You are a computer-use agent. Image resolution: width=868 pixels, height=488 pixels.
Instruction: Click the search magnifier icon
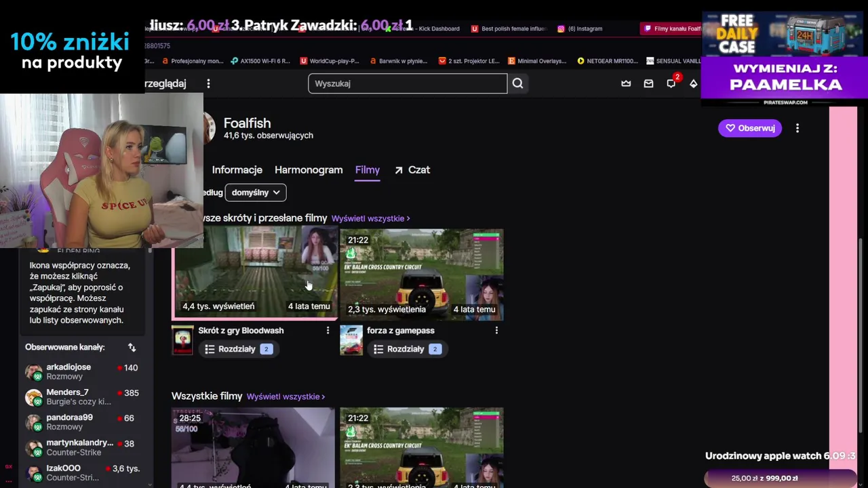coord(517,83)
